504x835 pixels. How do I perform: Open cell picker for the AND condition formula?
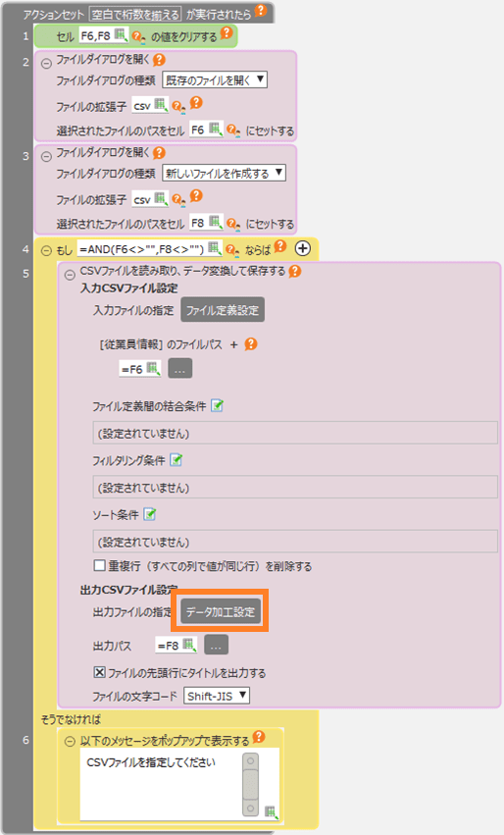214,247
